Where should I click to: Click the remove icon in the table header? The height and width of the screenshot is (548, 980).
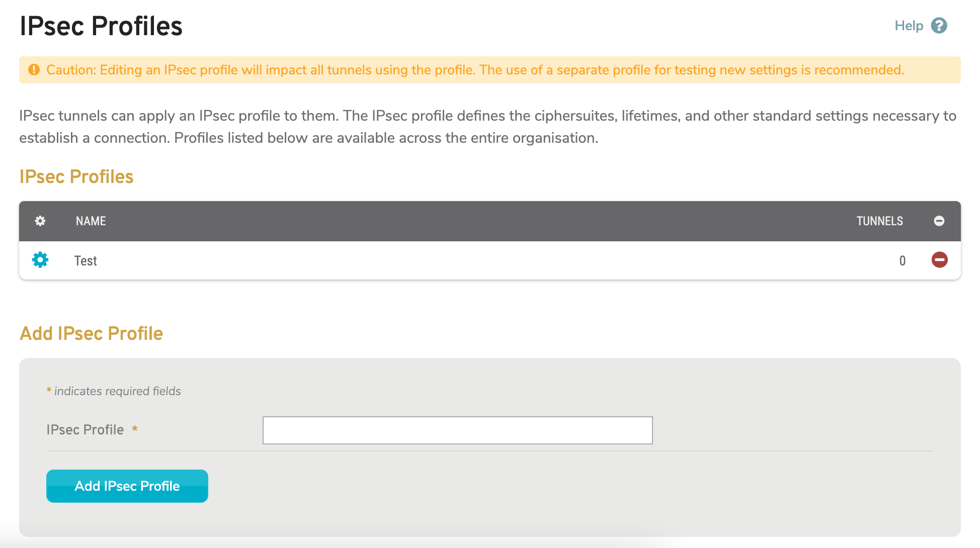[939, 221]
